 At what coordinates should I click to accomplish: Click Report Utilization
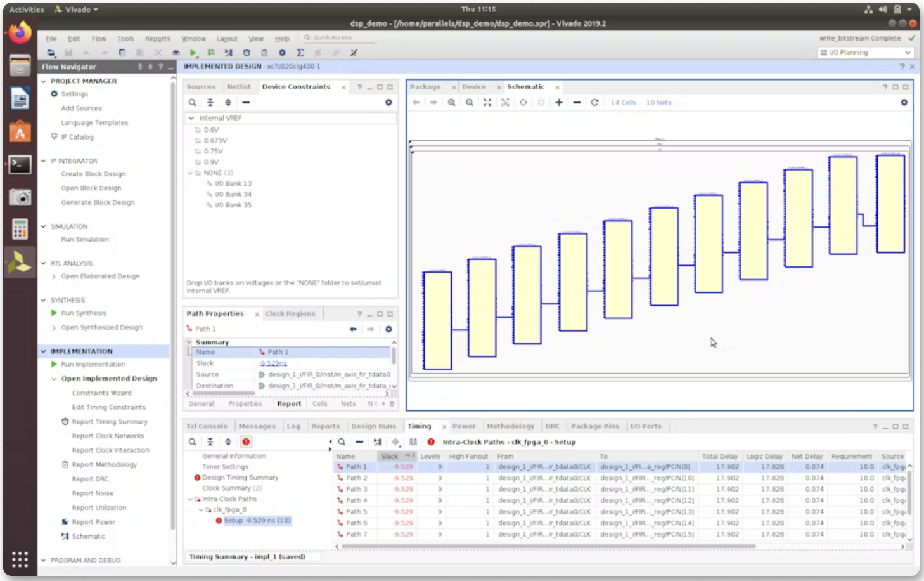pyautogui.click(x=99, y=508)
